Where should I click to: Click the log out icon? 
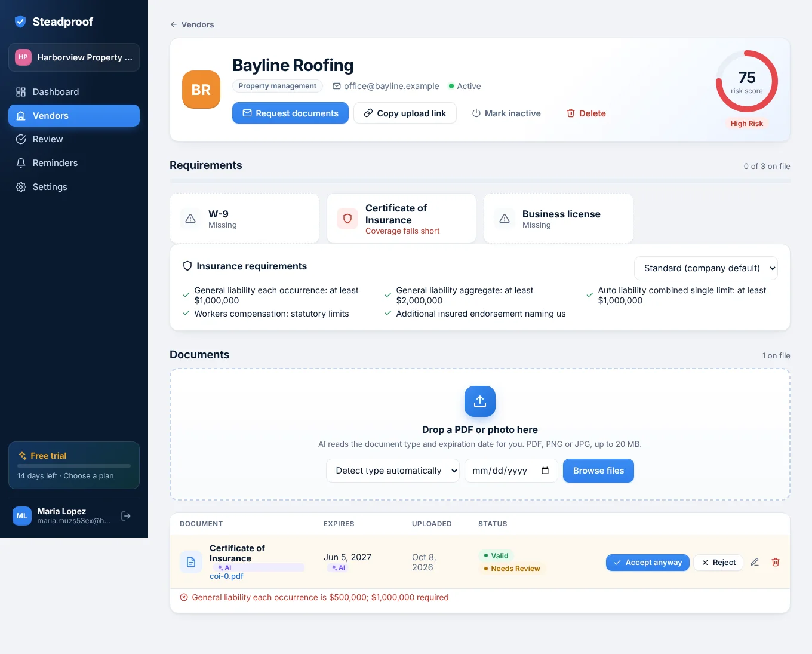pyautogui.click(x=126, y=516)
